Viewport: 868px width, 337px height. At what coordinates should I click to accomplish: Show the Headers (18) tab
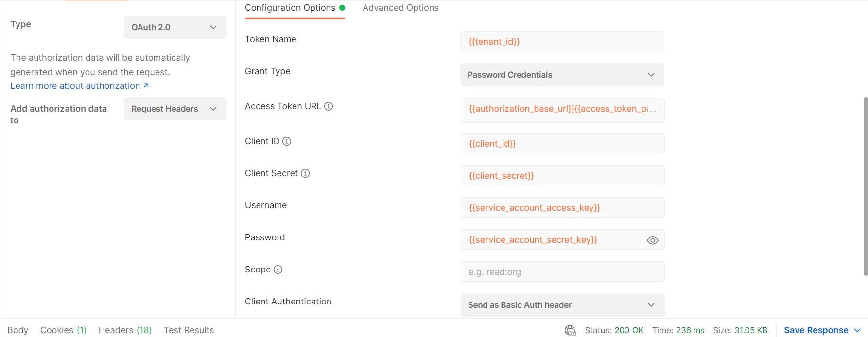(125, 330)
